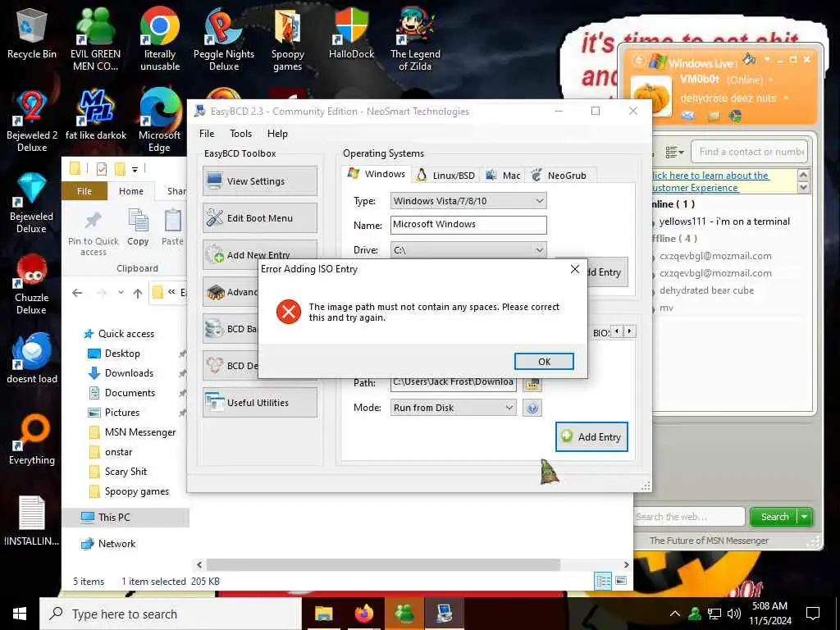Open the Tools menu in EasyBCD
This screenshot has height=630, width=840.
tap(240, 134)
